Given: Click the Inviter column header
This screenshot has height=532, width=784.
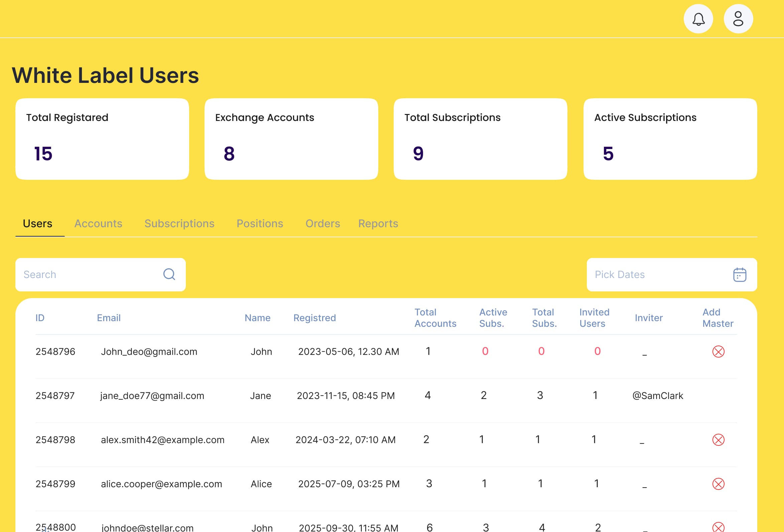Looking at the screenshot, I should tap(648, 318).
